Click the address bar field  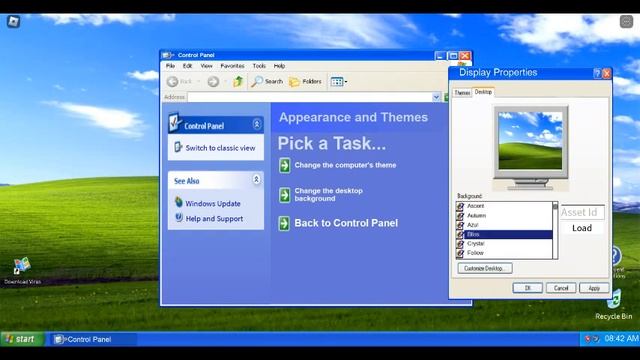pos(309,97)
